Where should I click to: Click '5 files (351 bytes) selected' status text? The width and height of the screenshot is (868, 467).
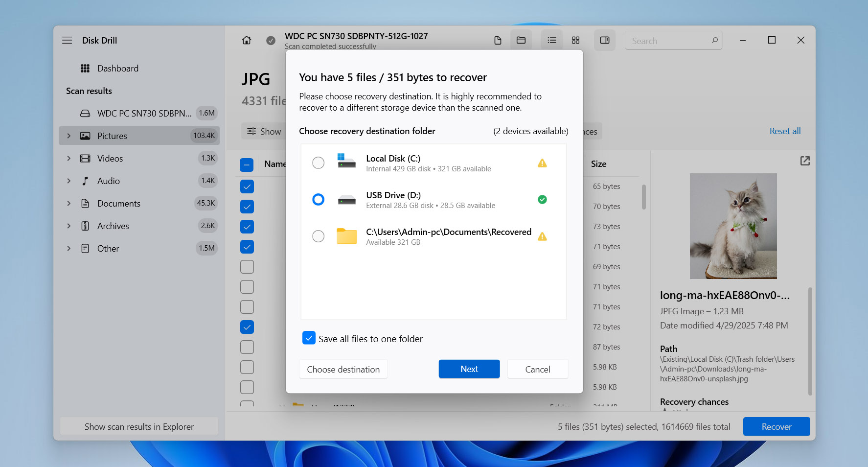[x=608, y=426]
